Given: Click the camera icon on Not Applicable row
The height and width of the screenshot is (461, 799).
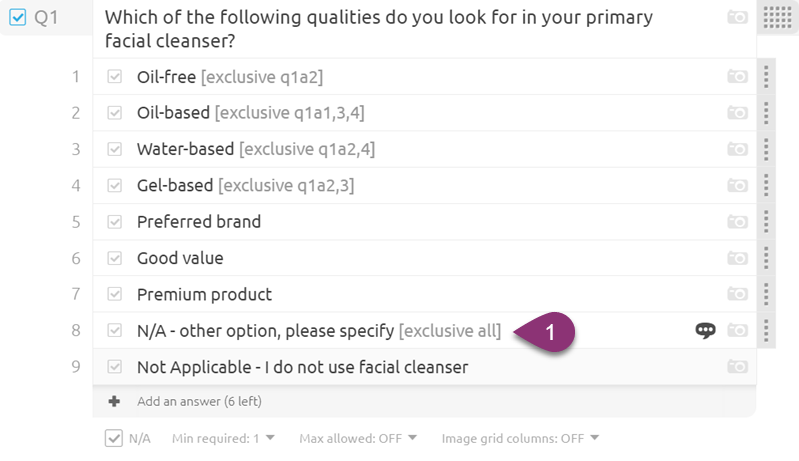Looking at the screenshot, I should pyautogui.click(x=737, y=367).
